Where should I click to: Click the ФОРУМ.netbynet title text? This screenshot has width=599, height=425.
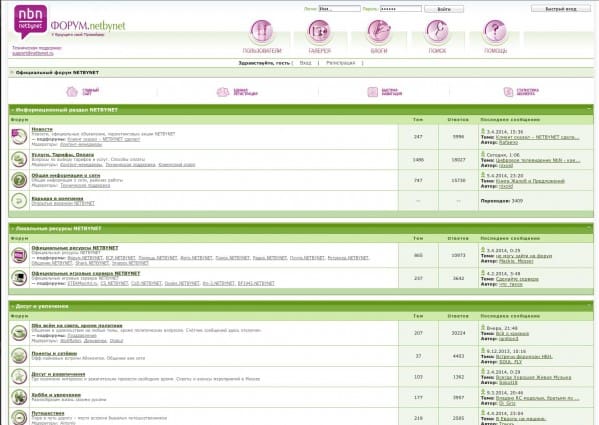pyautogui.click(x=88, y=26)
